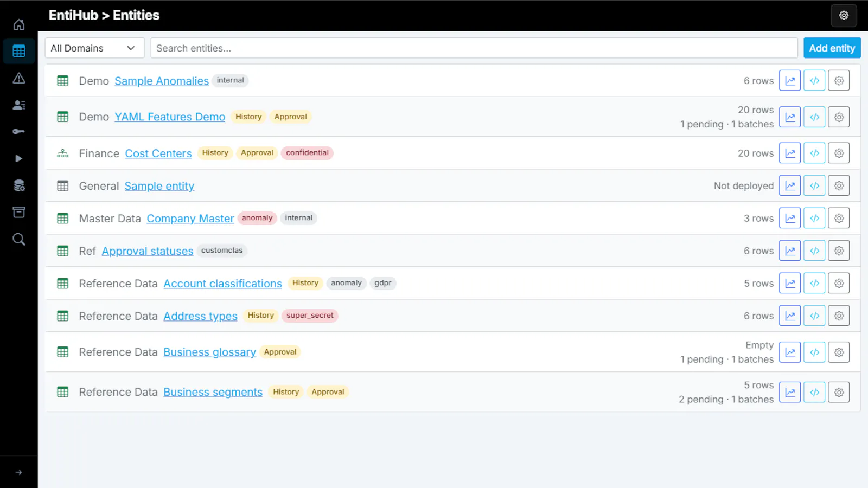
Task: Open settings gear for Address types
Action: (839, 316)
